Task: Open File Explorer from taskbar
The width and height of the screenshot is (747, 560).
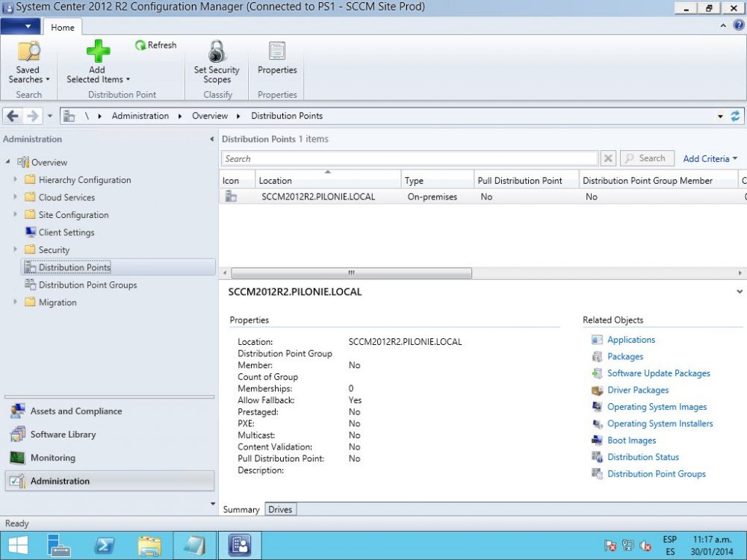Action: coord(149,546)
